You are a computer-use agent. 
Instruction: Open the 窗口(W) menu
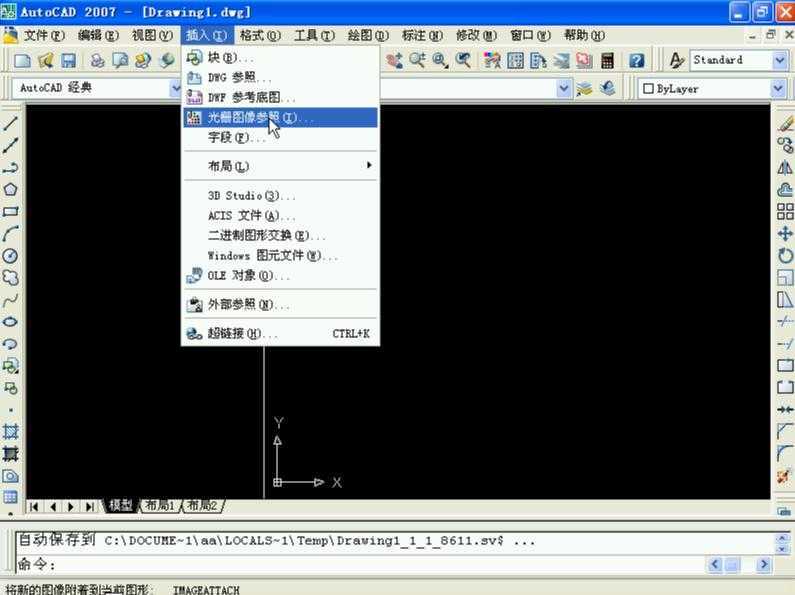point(530,35)
